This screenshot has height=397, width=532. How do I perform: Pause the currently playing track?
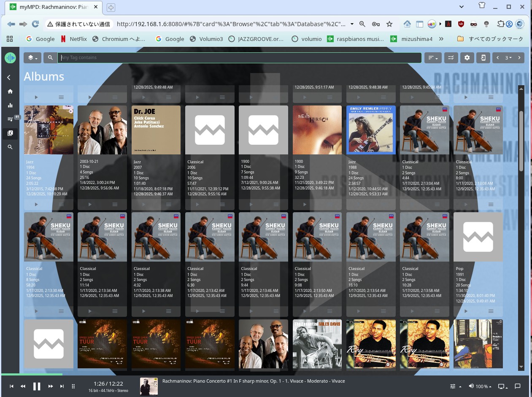tap(37, 386)
